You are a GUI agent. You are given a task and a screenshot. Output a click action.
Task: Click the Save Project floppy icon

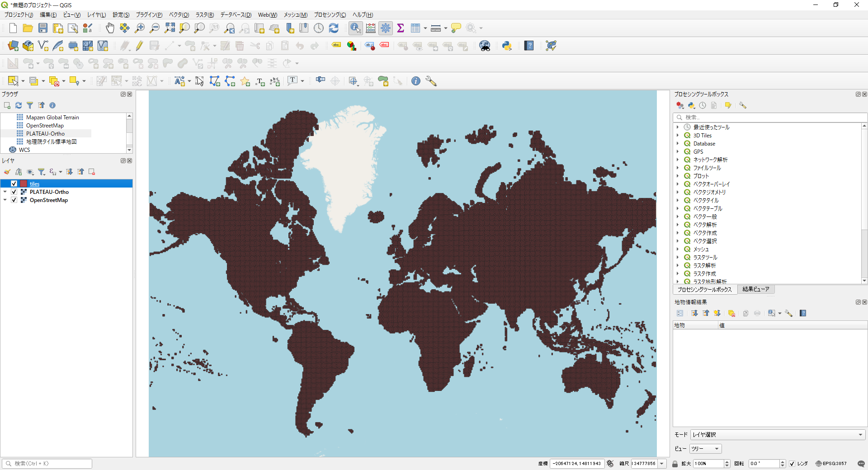pyautogui.click(x=43, y=28)
